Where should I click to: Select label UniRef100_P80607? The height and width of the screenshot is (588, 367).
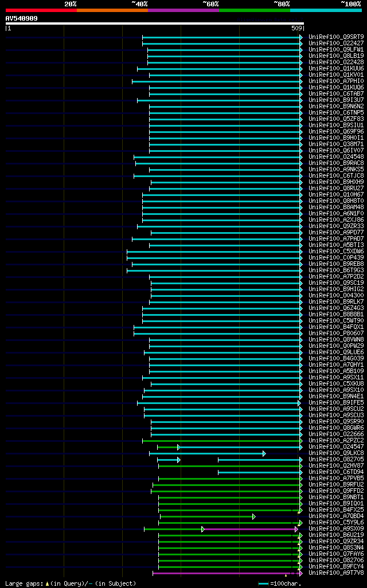pos(336,334)
